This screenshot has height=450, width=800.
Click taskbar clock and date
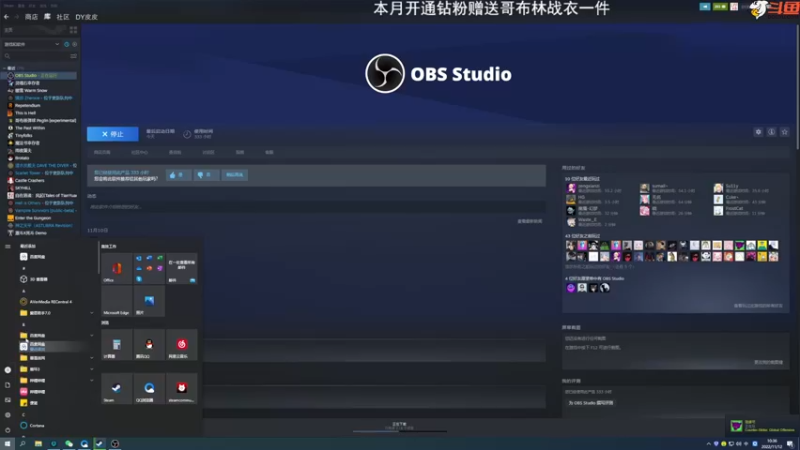point(772,444)
